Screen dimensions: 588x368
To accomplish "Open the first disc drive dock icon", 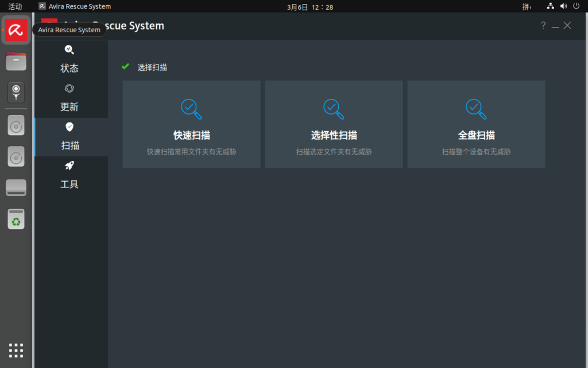I will point(16,125).
